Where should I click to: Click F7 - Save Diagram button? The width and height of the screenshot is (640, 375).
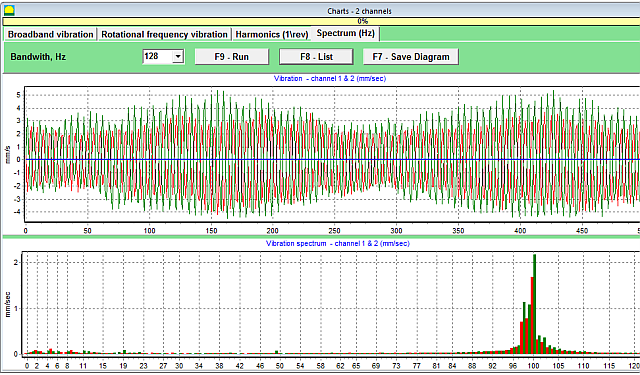pyautogui.click(x=411, y=57)
